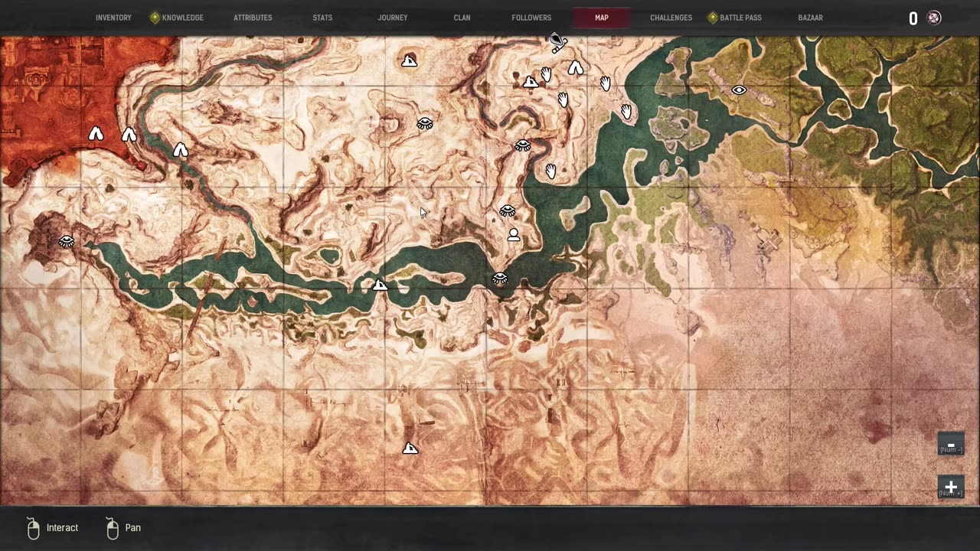Open the Challenges tab

tap(671, 18)
